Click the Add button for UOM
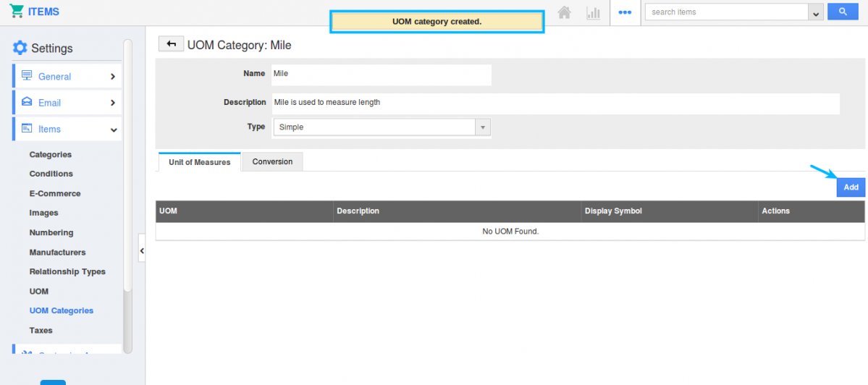This screenshot has width=868, height=385. pos(851,187)
